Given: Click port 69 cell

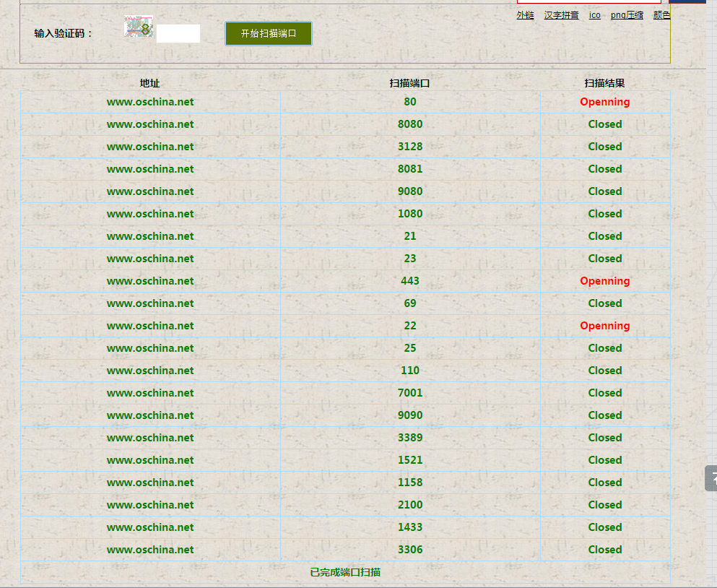Looking at the screenshot, I should (410, 303).
